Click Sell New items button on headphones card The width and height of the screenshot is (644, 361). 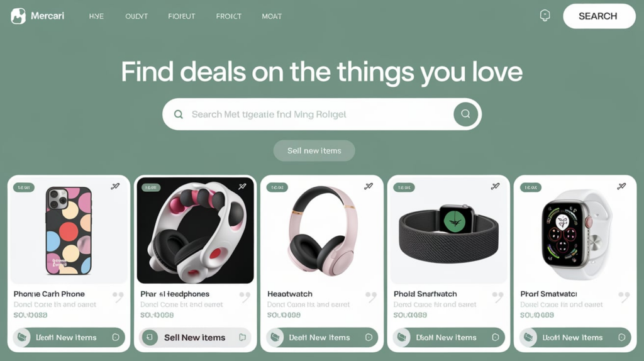click(195, 337)
